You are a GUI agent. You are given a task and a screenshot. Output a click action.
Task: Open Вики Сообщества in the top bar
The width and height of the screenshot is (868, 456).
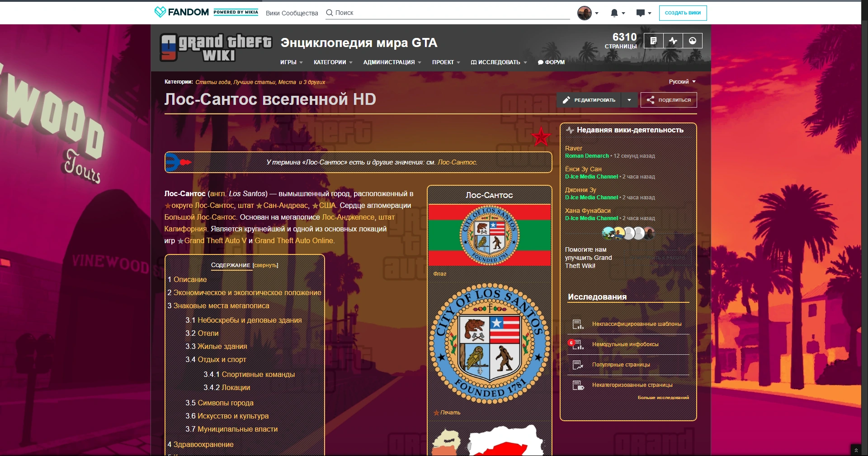(x=292, y=13)
